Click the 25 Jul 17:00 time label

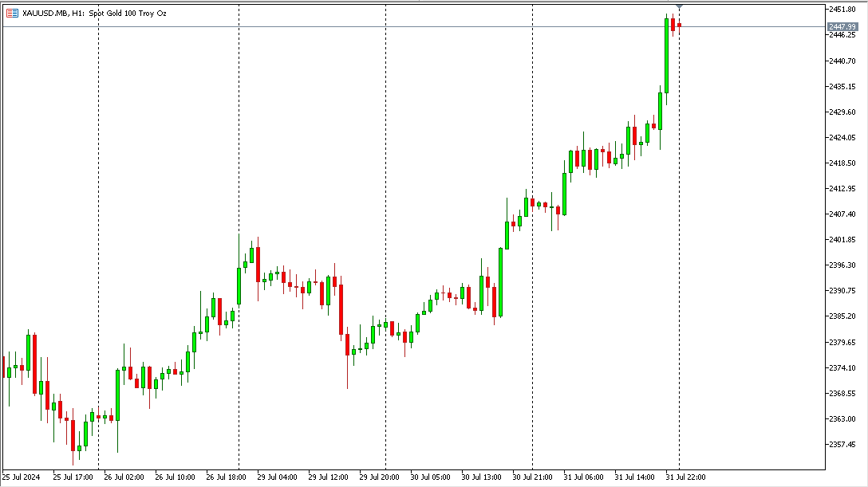(73, 477)
